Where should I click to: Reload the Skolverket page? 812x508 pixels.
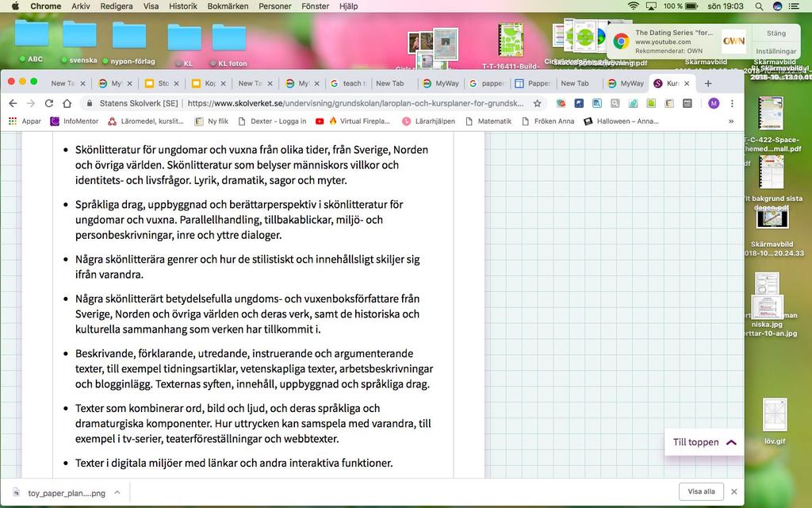pos(48,103)
